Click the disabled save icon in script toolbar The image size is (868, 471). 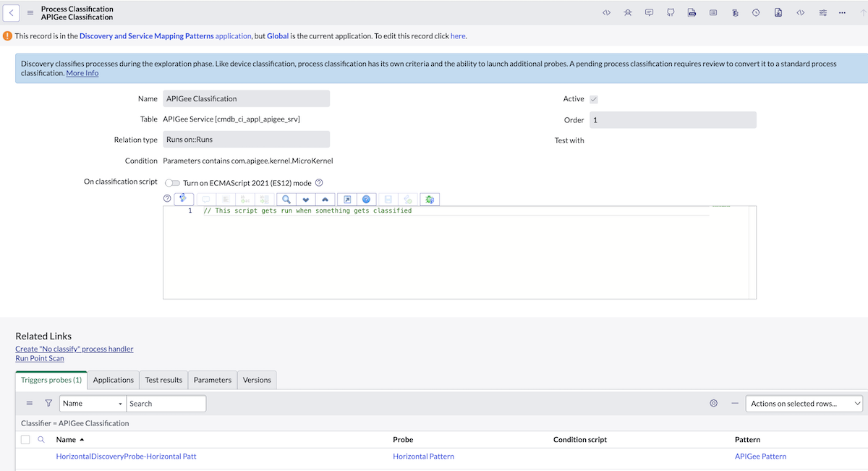pyautogui.click(x=388, y=199)
